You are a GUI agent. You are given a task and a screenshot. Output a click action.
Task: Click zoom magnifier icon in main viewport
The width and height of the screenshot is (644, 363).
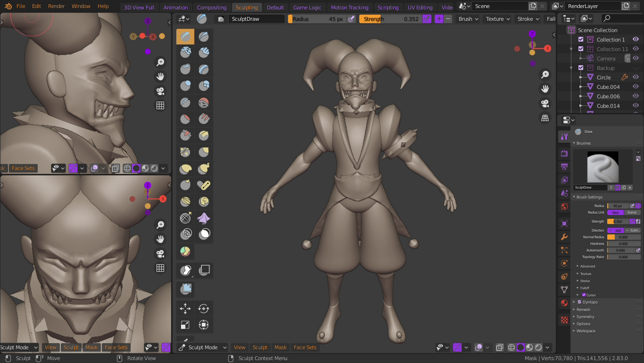[x=545, y=74]
